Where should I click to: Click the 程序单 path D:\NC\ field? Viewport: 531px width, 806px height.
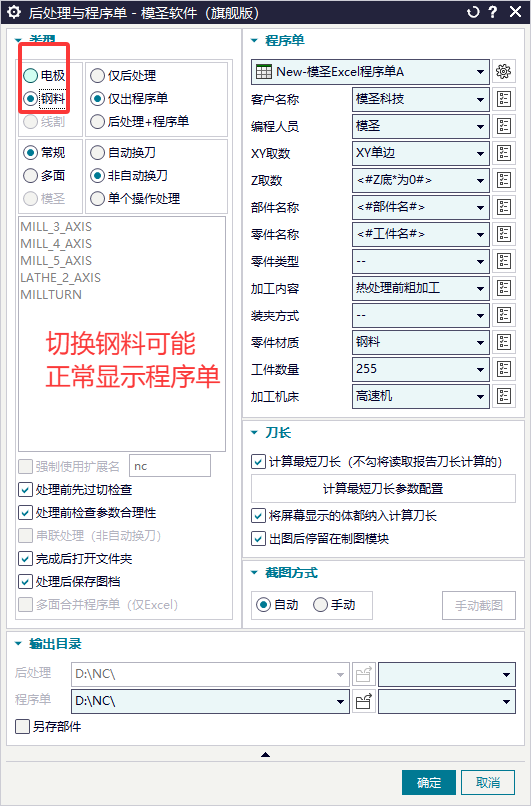210,702
